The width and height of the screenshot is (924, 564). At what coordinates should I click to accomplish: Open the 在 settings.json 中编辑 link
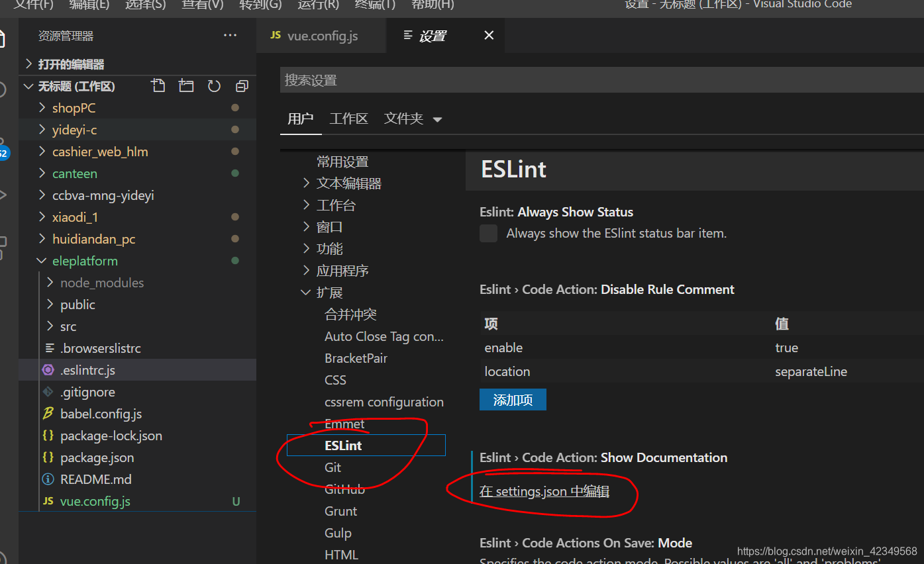click(x=544, y=491)
